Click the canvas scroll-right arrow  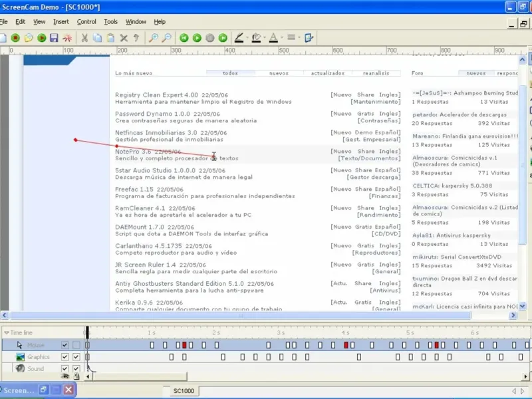(513, 315)
